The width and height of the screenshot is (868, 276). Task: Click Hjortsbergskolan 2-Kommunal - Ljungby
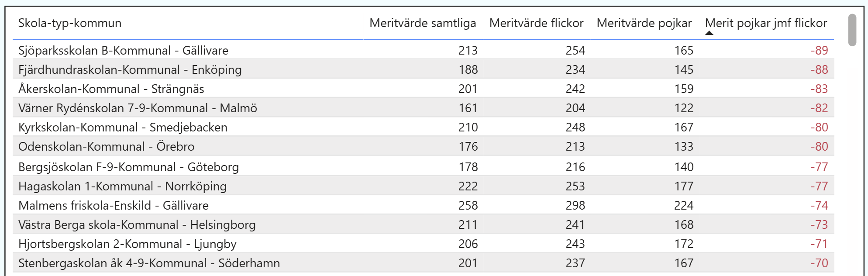[x=127, y=244]
